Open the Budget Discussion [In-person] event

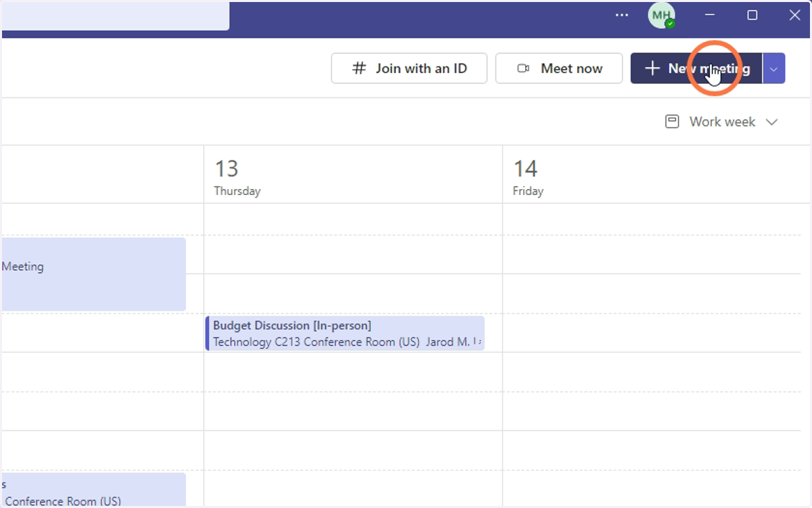coord(345,333)
